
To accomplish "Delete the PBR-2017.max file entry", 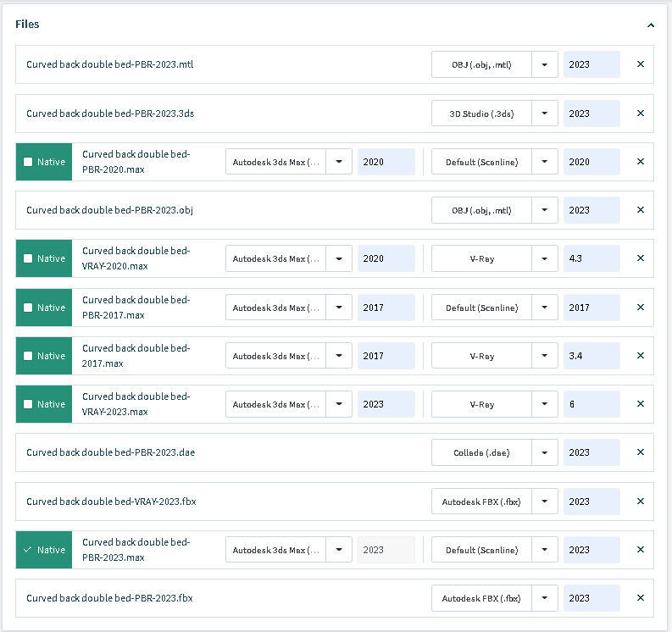I will click(640, 308).
